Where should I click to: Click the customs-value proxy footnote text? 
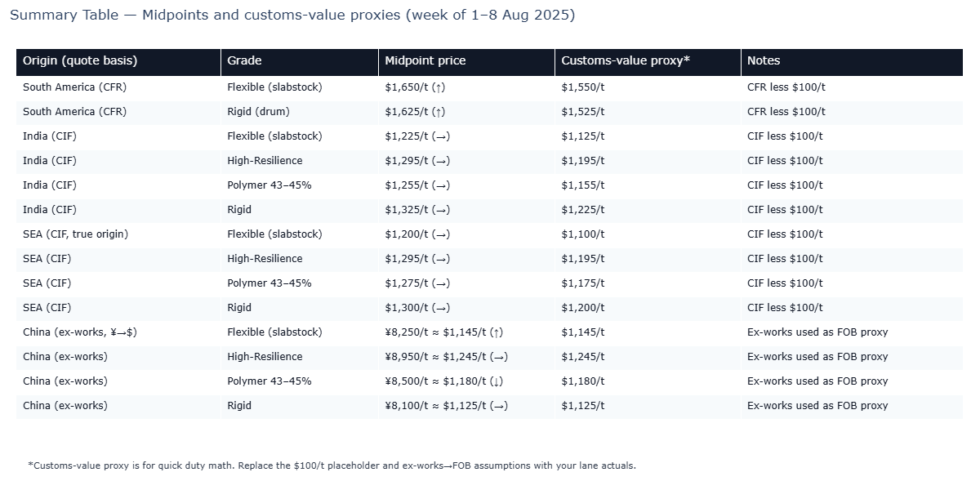tap(332, 465)
